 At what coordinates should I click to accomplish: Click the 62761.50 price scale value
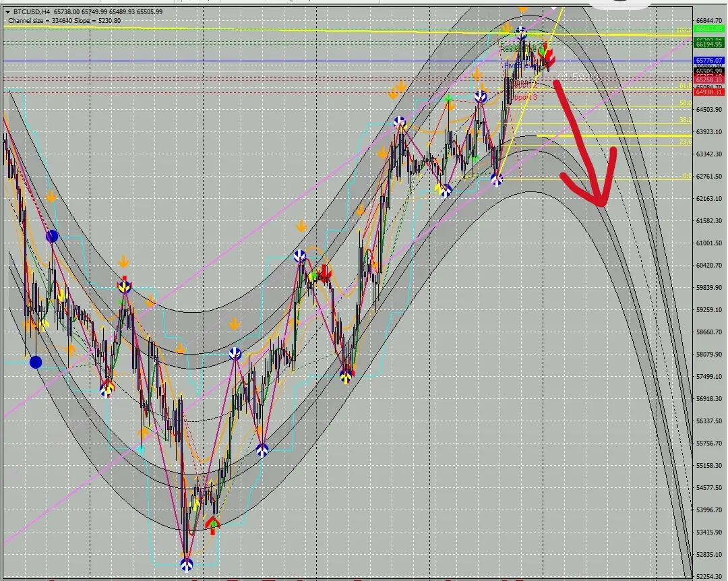click(x=709, y=177)
